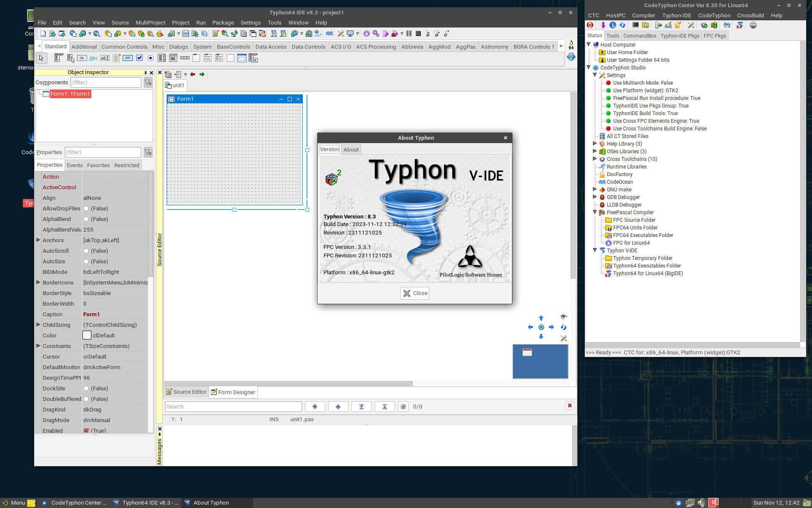Expand the Constraints property
Screen dimensions: 812x508
tap(38, 346)
